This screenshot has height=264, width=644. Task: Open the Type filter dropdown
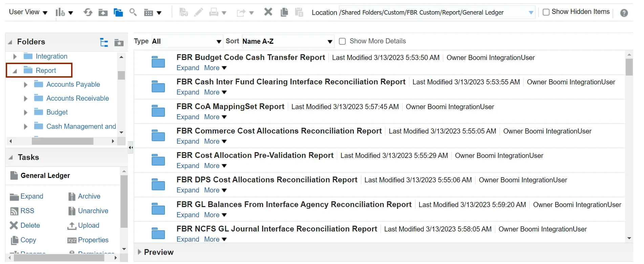click(x=187, y=41)
